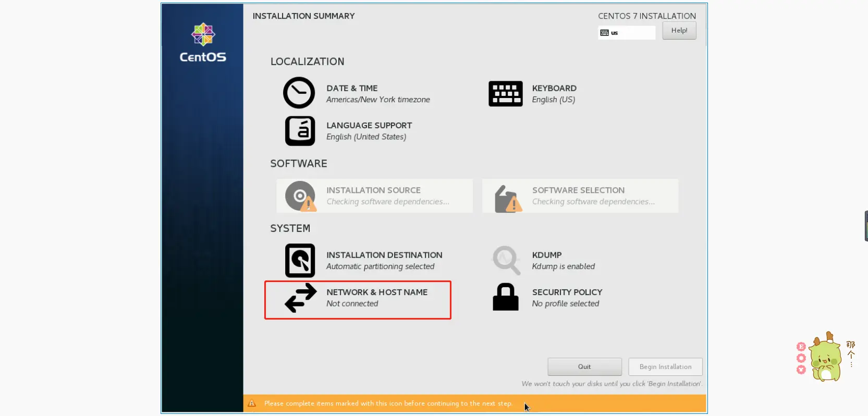Screen dimensions: 868x416
Task: Click the Automatic partitioning selected text
Action: 380,267
